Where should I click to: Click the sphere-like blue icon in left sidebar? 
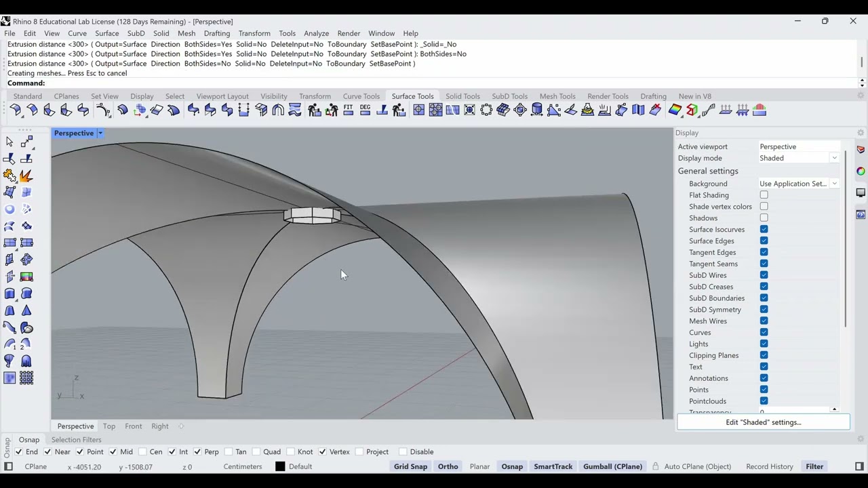tap(9, 209)
